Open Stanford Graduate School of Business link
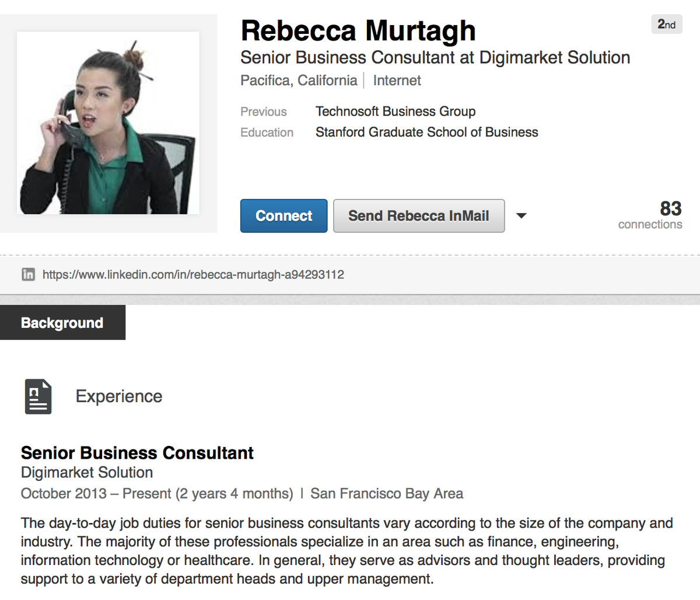 click(x=426, y=132)
